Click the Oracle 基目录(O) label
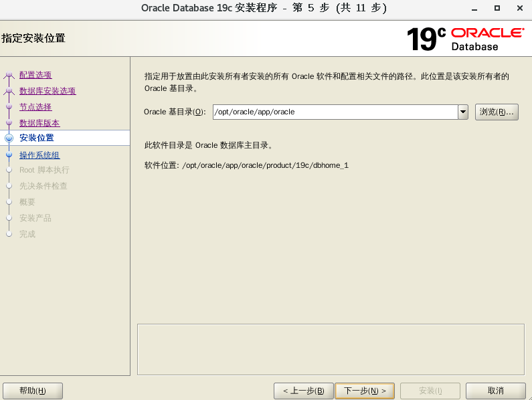Screen dimensions: 532x400 tap(175, 112)
